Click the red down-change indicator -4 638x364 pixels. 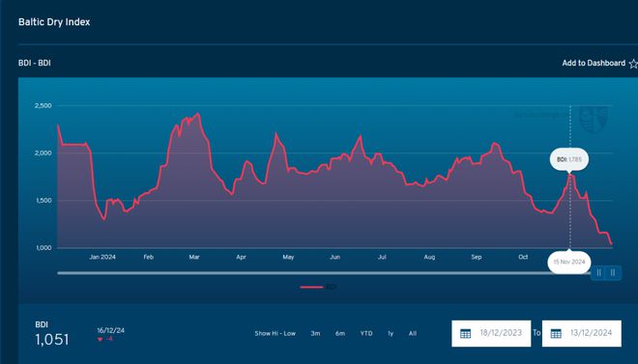tap(105, 339)
